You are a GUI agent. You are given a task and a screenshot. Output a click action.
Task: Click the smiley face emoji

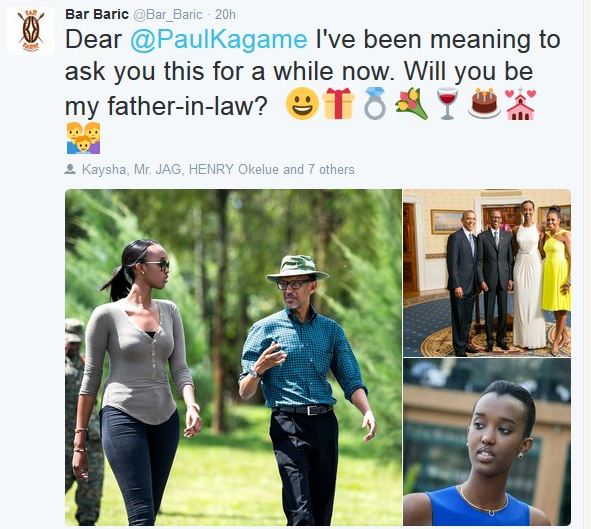(x=302, y=104)
